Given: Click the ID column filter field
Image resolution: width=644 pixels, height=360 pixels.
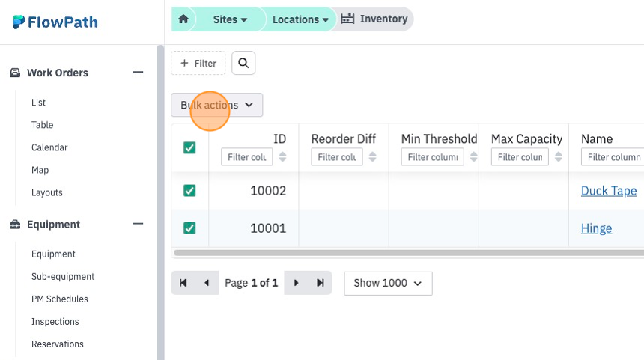Looking at the screenshot, I should click(247, 157).
